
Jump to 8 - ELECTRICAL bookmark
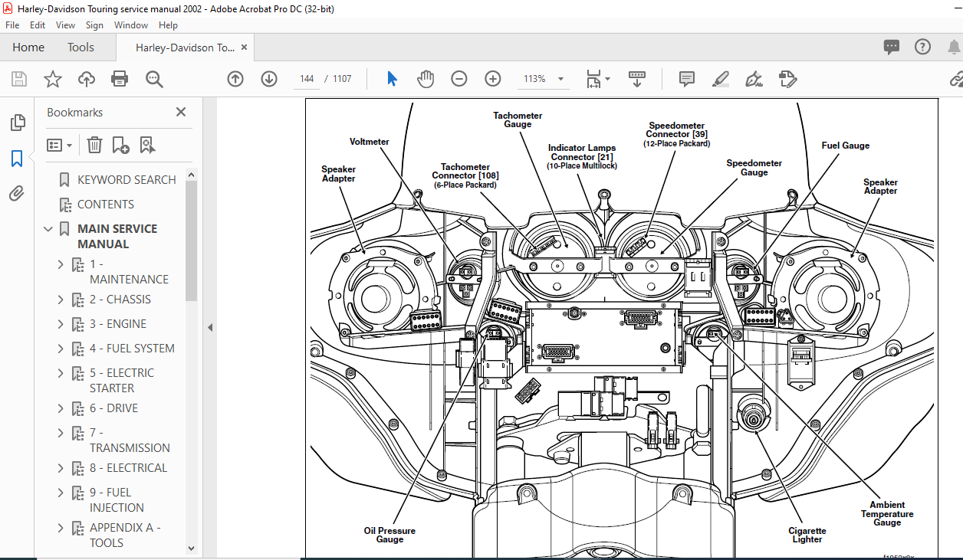[x=128, y=468]
